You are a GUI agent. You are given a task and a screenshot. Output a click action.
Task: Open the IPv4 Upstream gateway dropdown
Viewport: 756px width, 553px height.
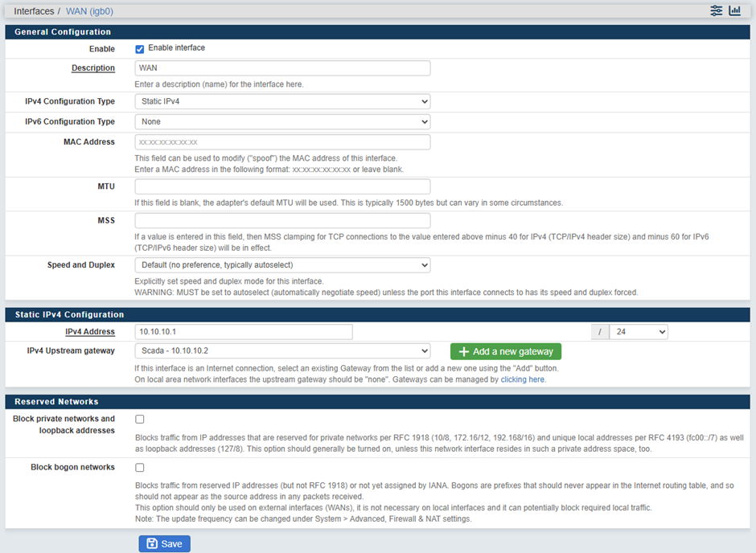coord(282,351)
